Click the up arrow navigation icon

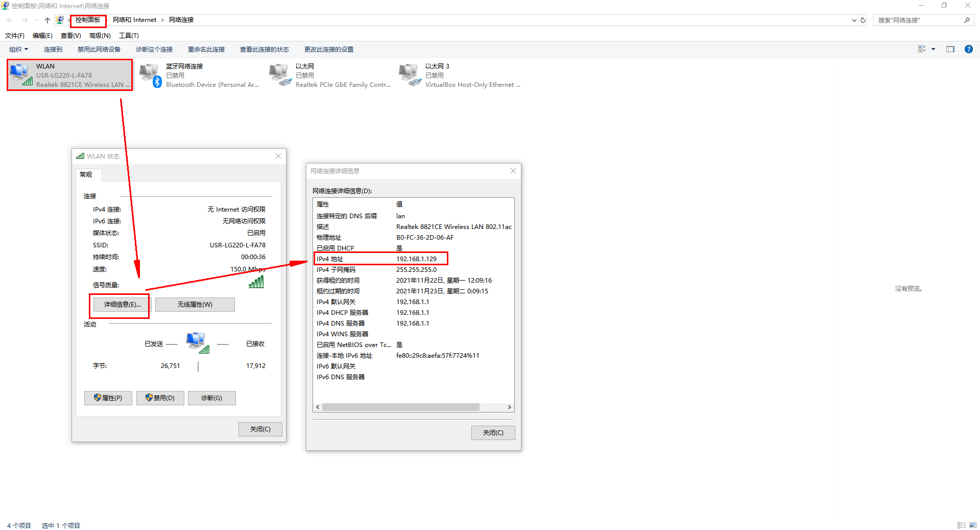point(47,20)
